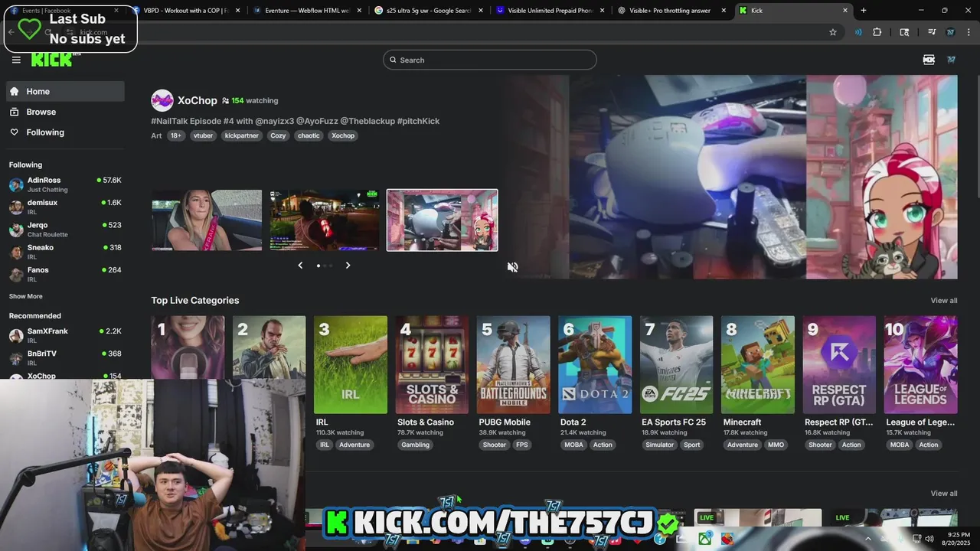The height and width of the screenshot is (551, 980).
Task: Click View all for Top Live Categories
Action: [x=944, y=301]
